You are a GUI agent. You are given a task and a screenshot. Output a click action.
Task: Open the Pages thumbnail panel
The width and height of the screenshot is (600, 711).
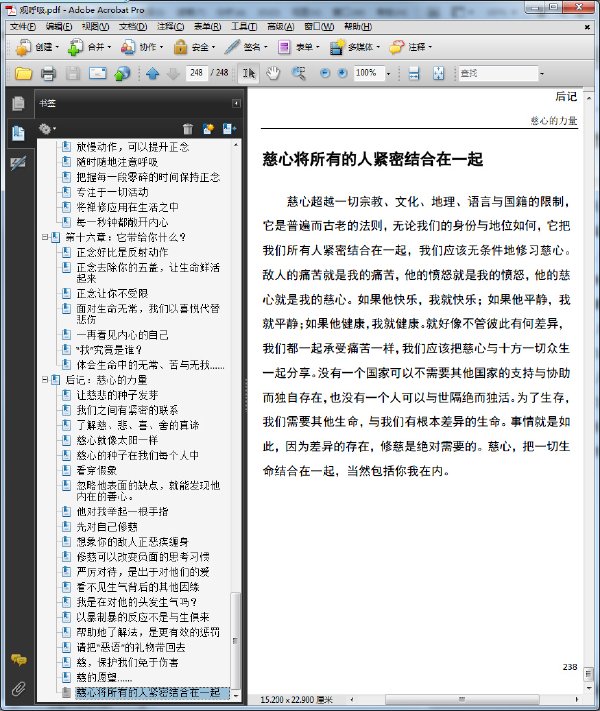coord(18,103)
